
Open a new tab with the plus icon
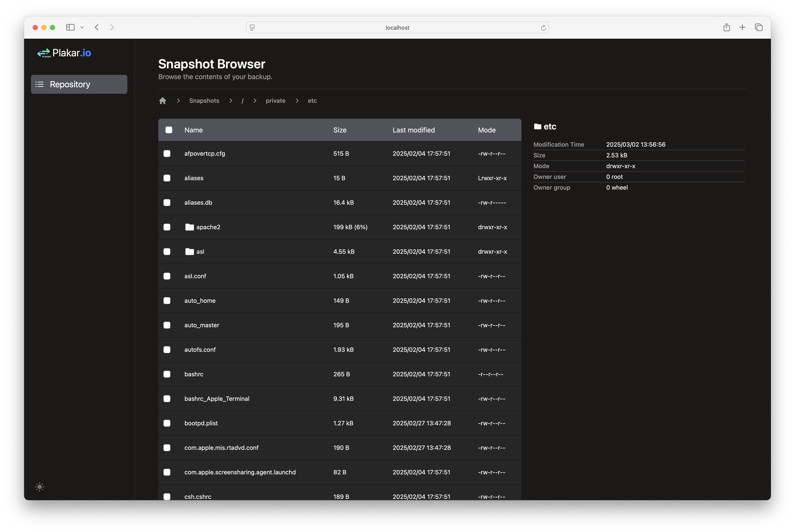(x=742, y=27)
